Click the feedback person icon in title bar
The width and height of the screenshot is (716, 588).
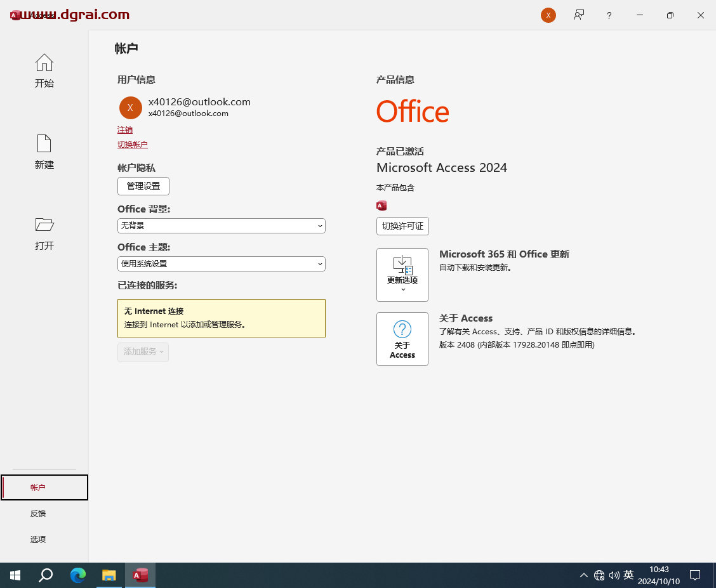[578, 15]
